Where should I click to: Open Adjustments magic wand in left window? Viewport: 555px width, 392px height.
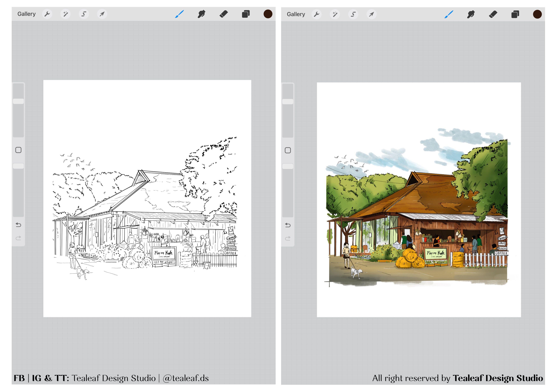pyautogui.click(x=65, y=14)
